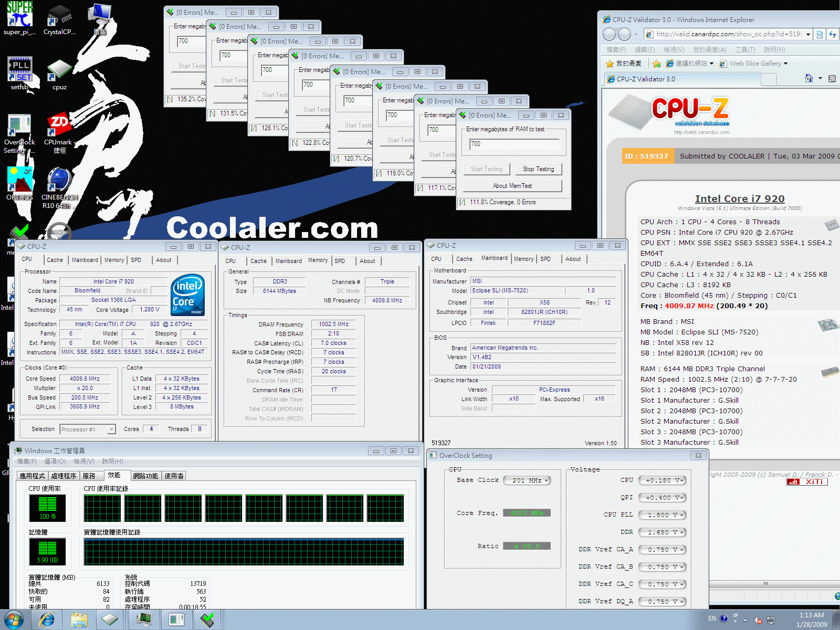This screenshot has height=630, width=840.
Task: Click the network icon in system tray
Action: [x=770, y=619]
